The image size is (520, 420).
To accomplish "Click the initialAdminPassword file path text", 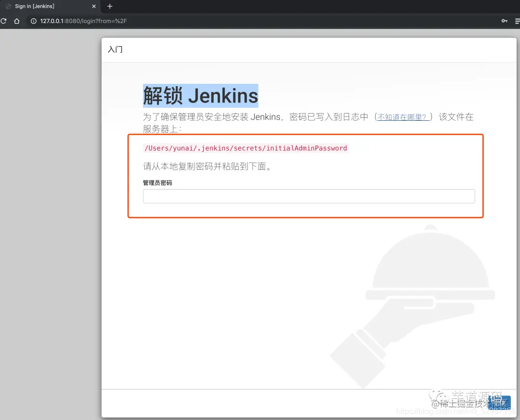I will (246, 148).
